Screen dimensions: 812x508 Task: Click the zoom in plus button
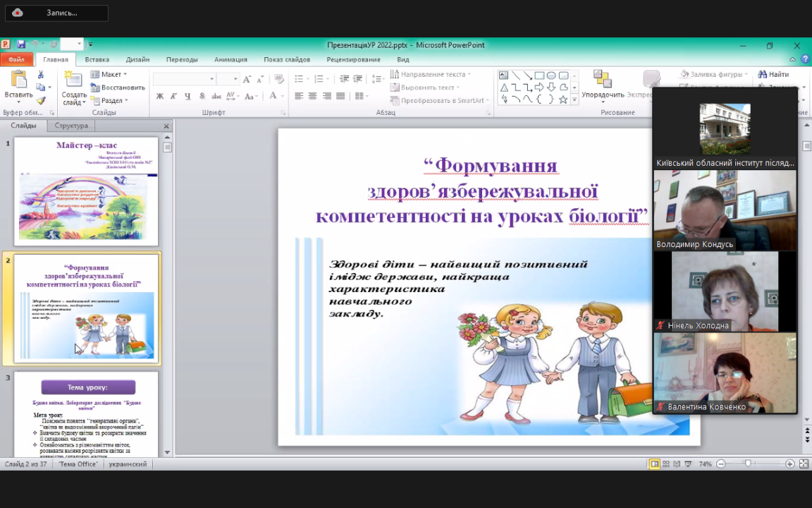tap(789, 464)
